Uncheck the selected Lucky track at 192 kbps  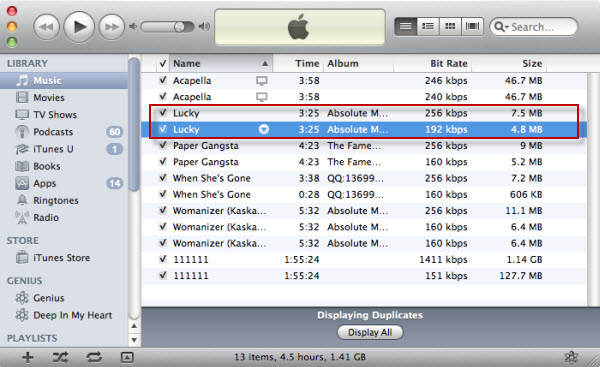point(163,129)
